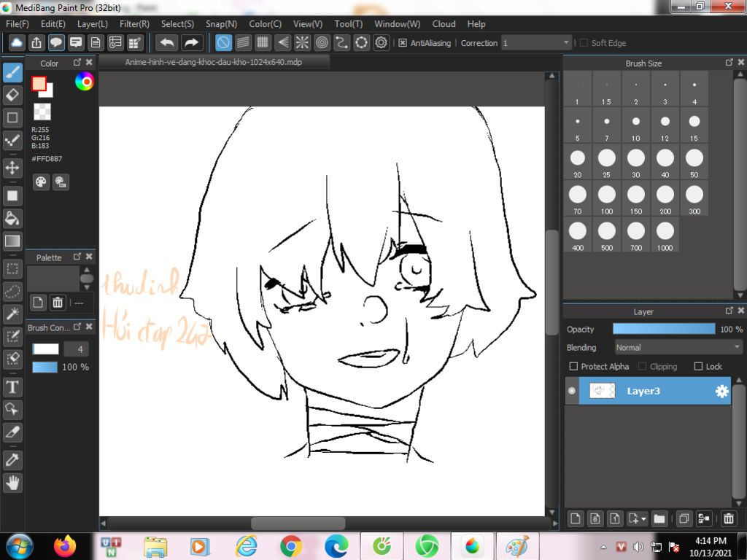
Task: Click the foreground color swatch
Action: click(39, 84)
